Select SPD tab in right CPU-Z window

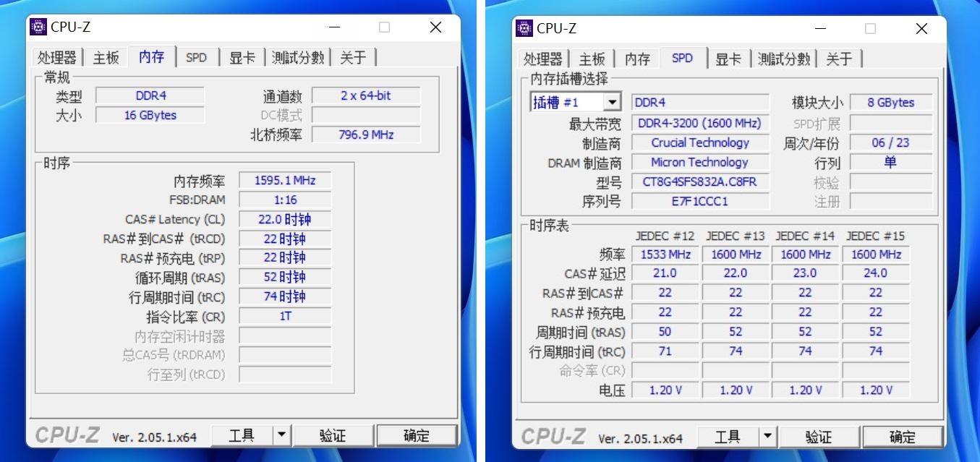pyautogui.click(x=682, y=58)
